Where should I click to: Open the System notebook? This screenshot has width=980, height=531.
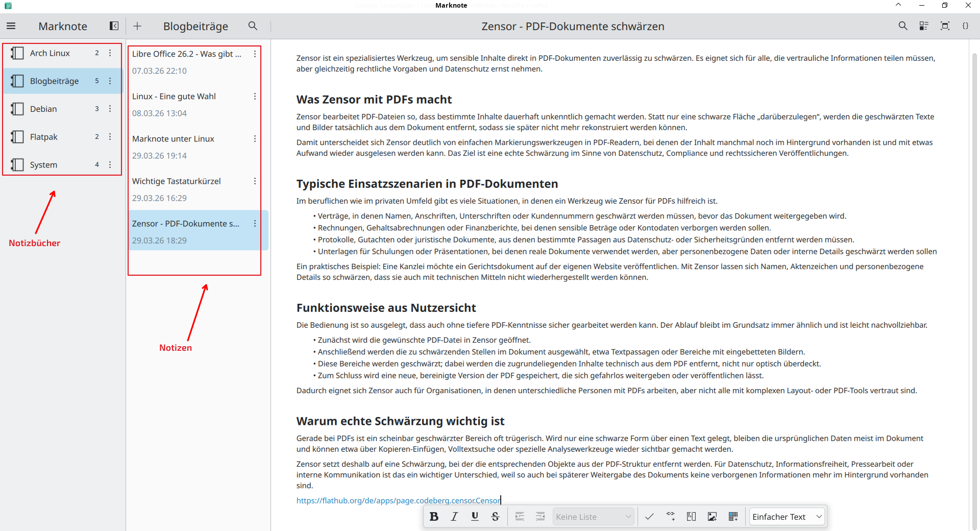tap(44, 165)
